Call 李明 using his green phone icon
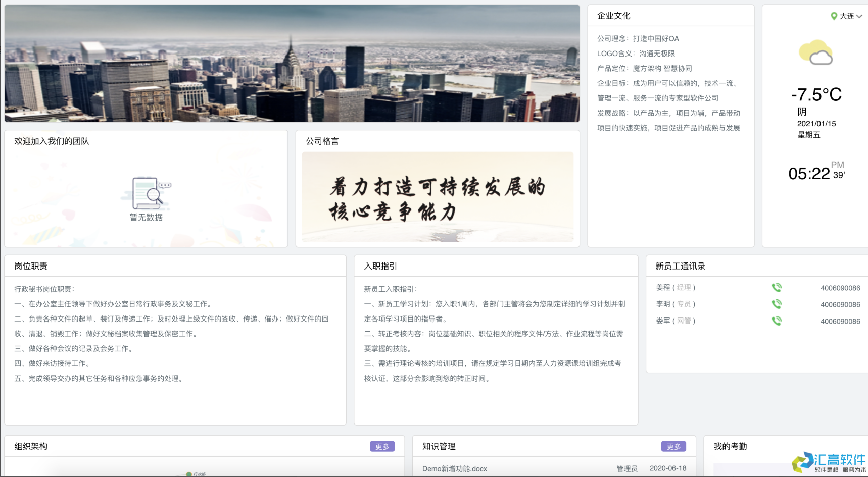Viewport: 868px width, 477px height. pyautogui.click(x=777, y=304)
